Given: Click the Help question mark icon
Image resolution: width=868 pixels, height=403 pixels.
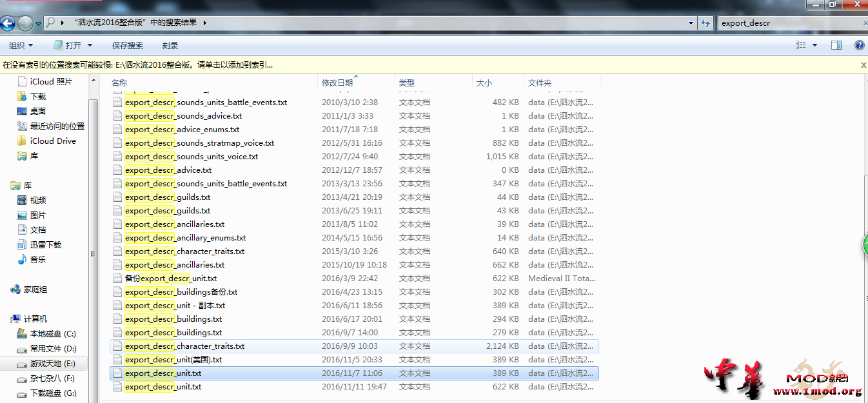Looking at the screenshot, I should [859, 45].
